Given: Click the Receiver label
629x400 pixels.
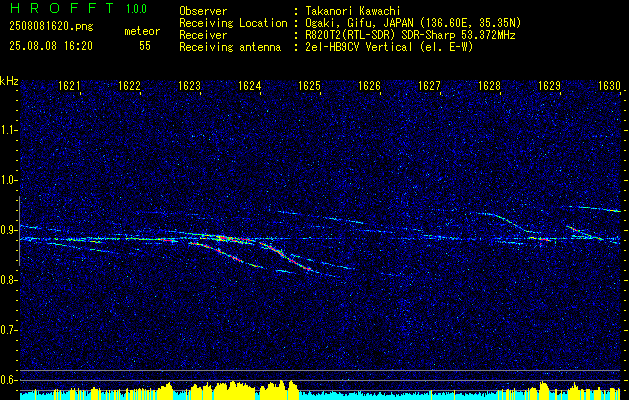Looking at the screenshot, I should (203, 35).
